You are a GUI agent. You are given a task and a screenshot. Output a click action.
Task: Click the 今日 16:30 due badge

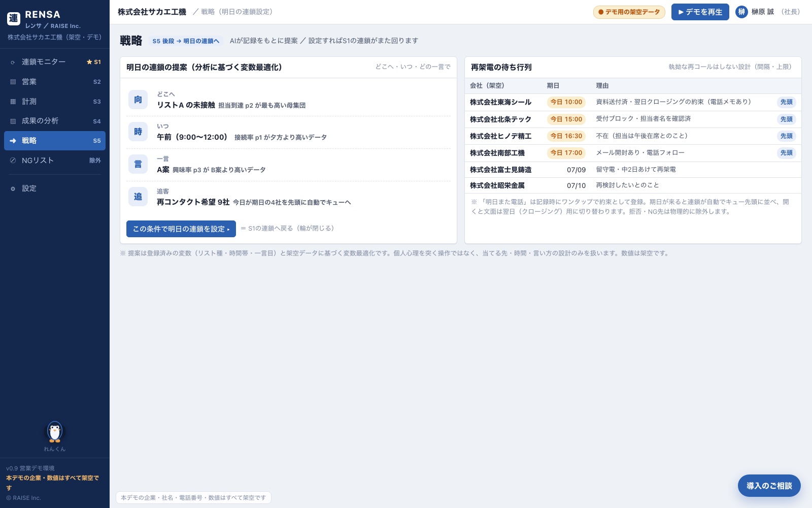click(566, 136)
